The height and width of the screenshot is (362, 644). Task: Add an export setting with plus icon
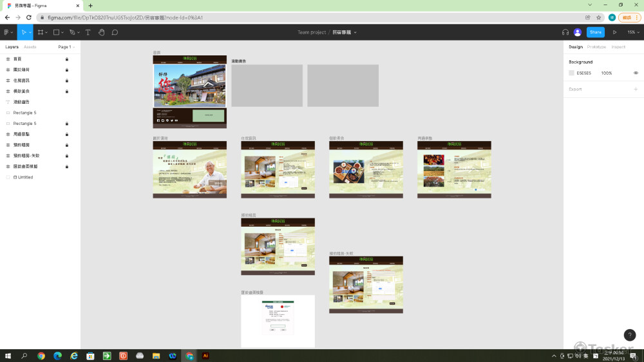636,90
